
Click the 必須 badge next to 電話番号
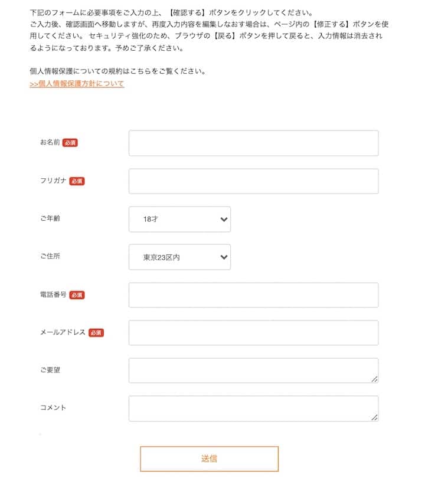[x=77, y=295]
